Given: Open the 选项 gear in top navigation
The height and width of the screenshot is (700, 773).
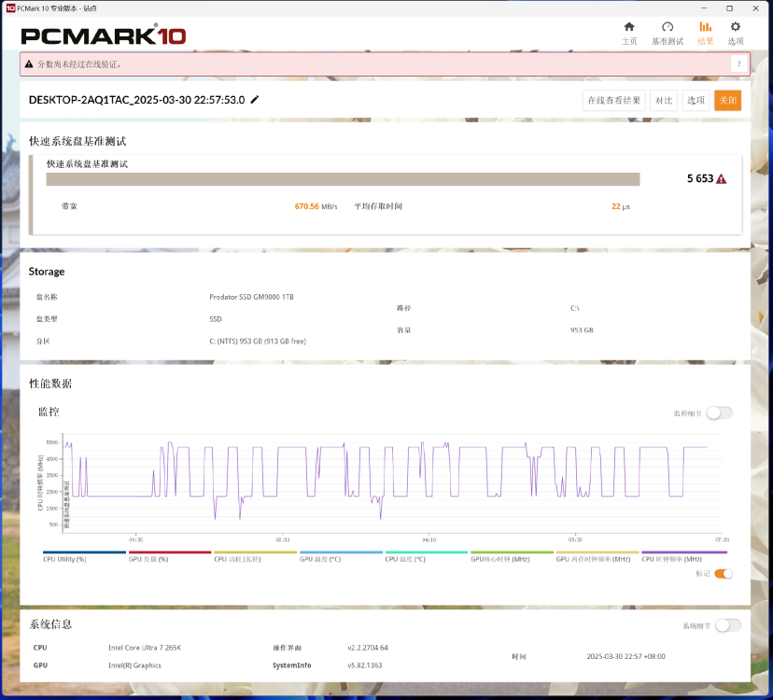Looking at the screenshot, I should pyautogui.click(x=736, y=33).
